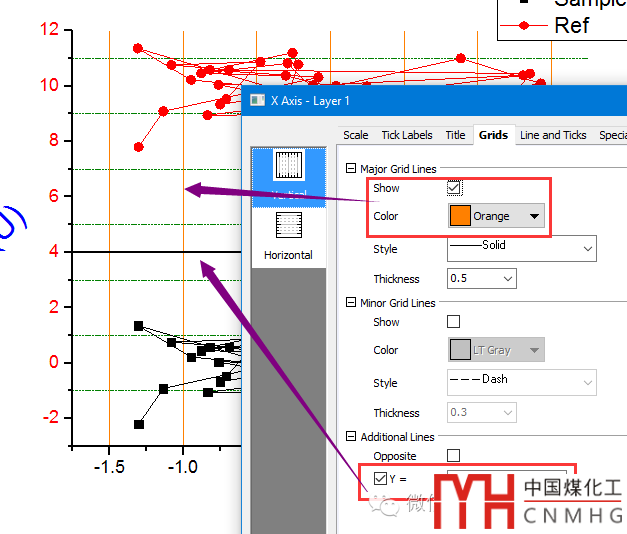Uncheck the Y = additional line checkbox
Screen dimensions: 627x534
(x=380, y=479)
